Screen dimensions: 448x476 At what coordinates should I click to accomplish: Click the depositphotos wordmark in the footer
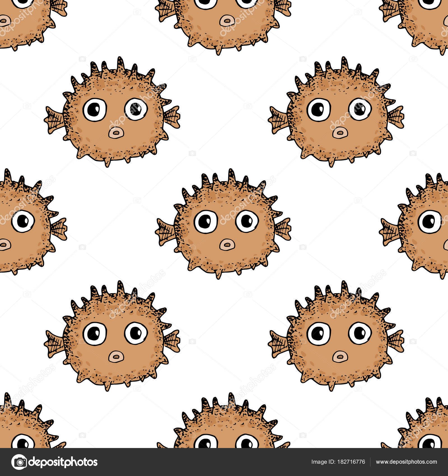pyautogui.click(x=63, y=462)
